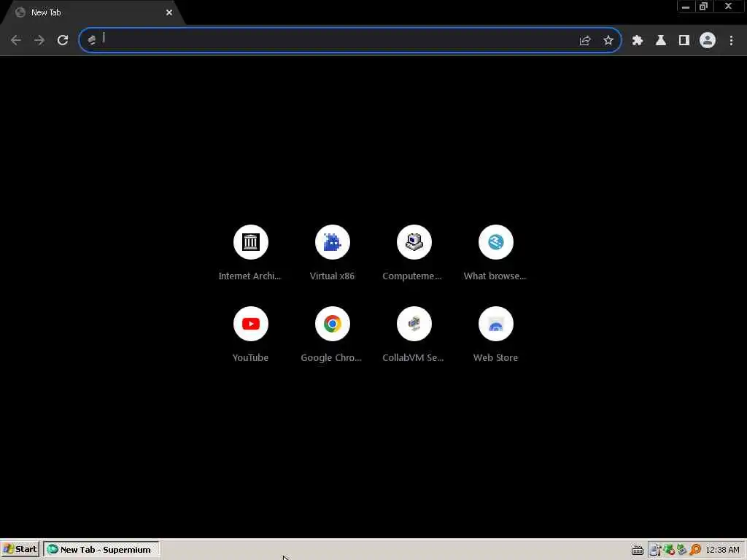Screen dimensions: 747x560
Task: Click the search icon inside address bar
Action: point(91,40)
